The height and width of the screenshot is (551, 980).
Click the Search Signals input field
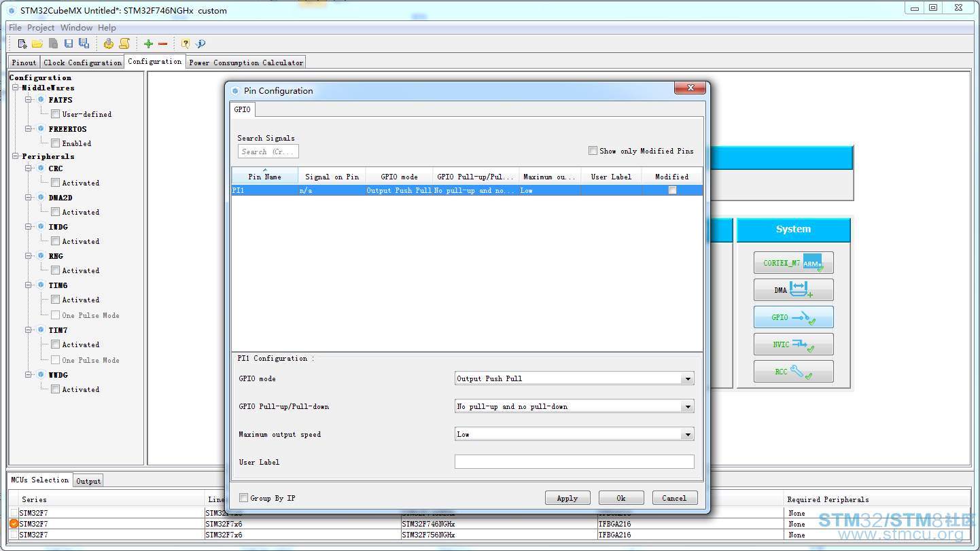268,152
